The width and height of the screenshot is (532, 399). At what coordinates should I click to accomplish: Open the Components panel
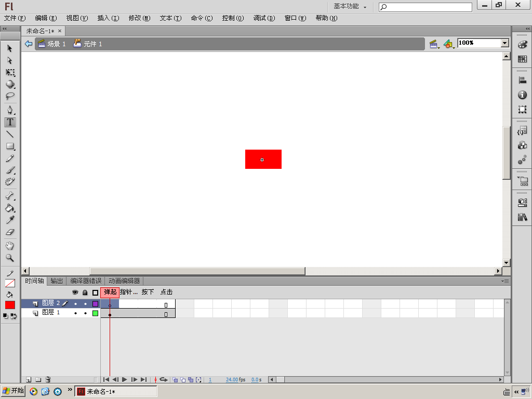click(x=523, y=145)
